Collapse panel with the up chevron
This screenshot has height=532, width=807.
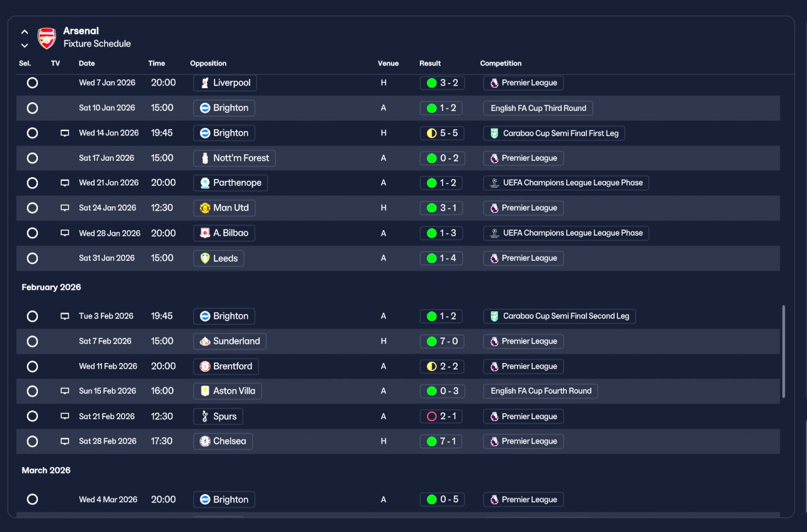[x=25, y=32]
